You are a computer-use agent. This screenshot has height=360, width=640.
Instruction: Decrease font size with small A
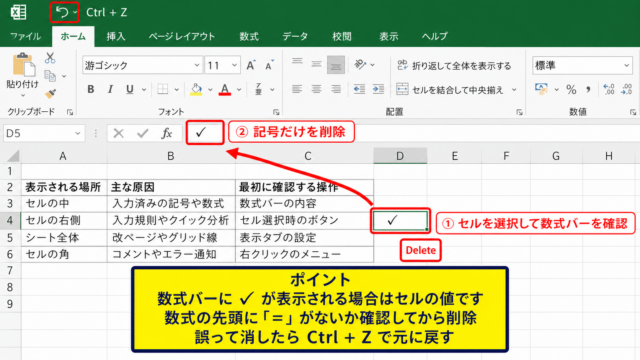pos(269,65)
